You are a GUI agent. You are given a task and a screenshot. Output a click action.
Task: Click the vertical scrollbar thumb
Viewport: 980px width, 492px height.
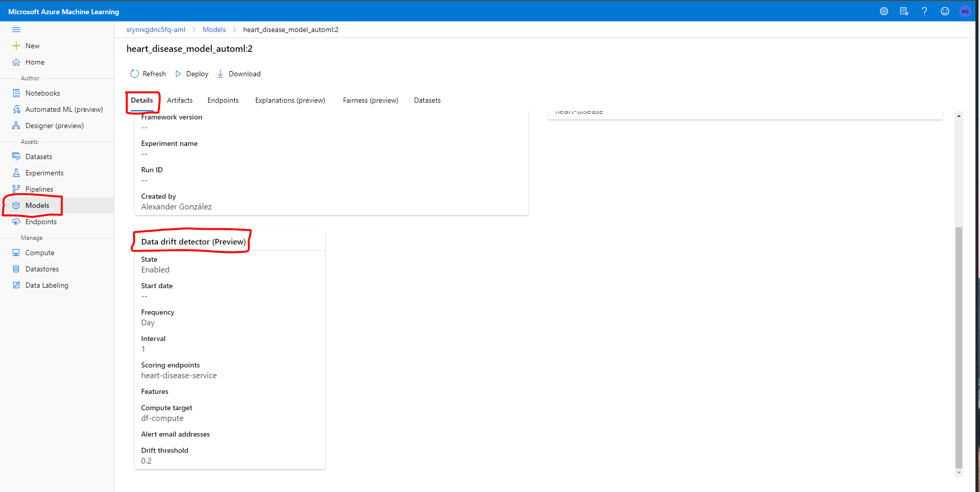tap(959, 347)
